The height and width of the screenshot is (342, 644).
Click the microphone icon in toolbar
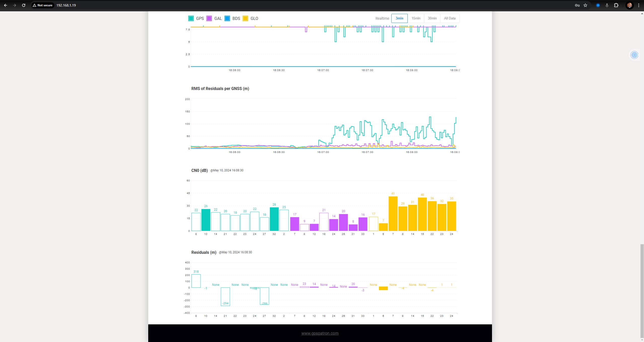[607, 5]
